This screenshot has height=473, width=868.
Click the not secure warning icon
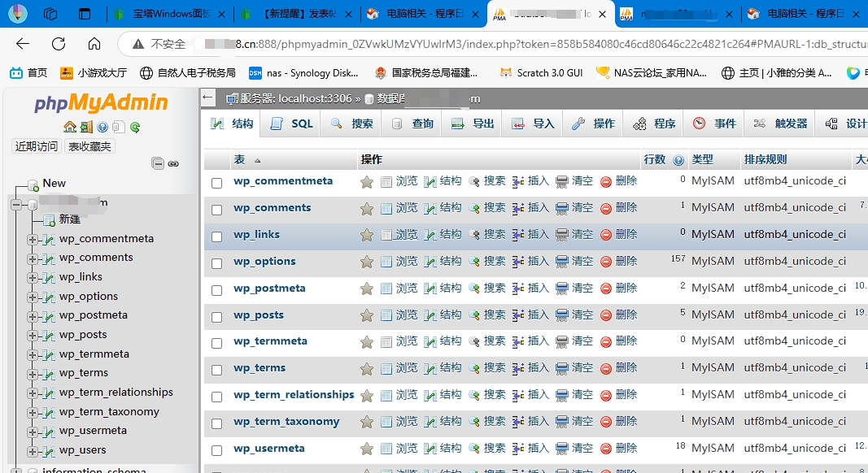click(x=138, y=44)
